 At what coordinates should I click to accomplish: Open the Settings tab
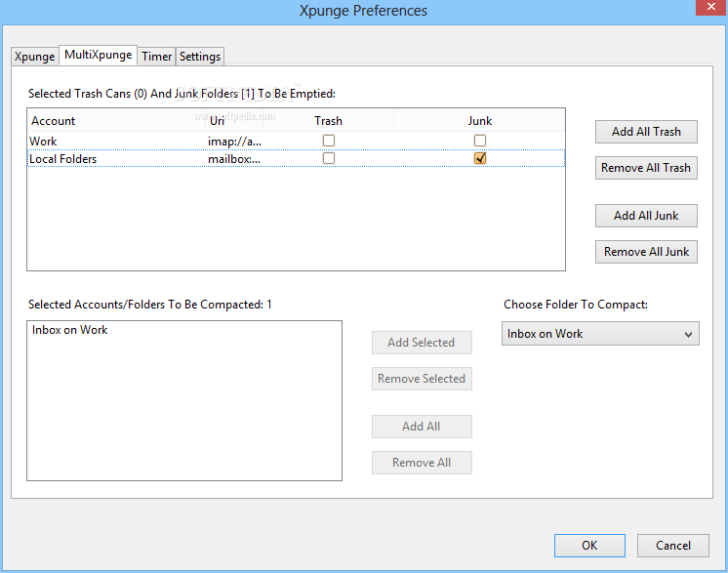pyautogui.click(x=200, y=57)
